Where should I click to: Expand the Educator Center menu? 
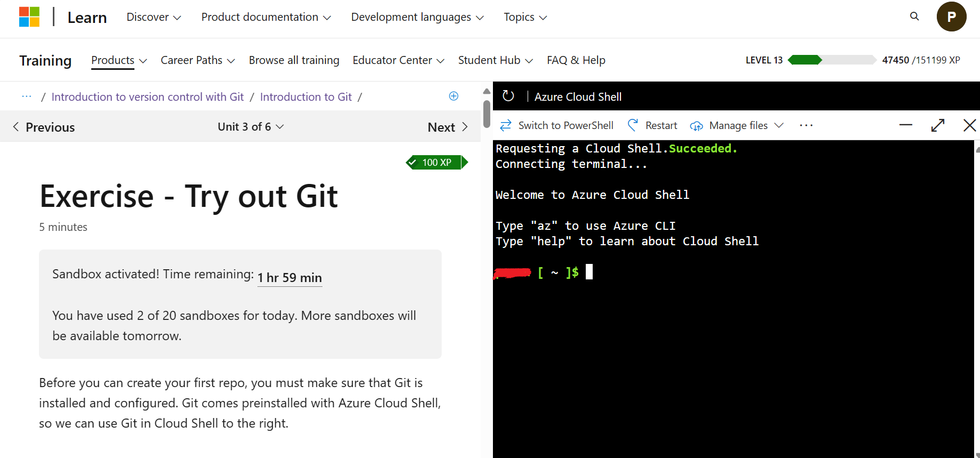[x=399, y=60]
